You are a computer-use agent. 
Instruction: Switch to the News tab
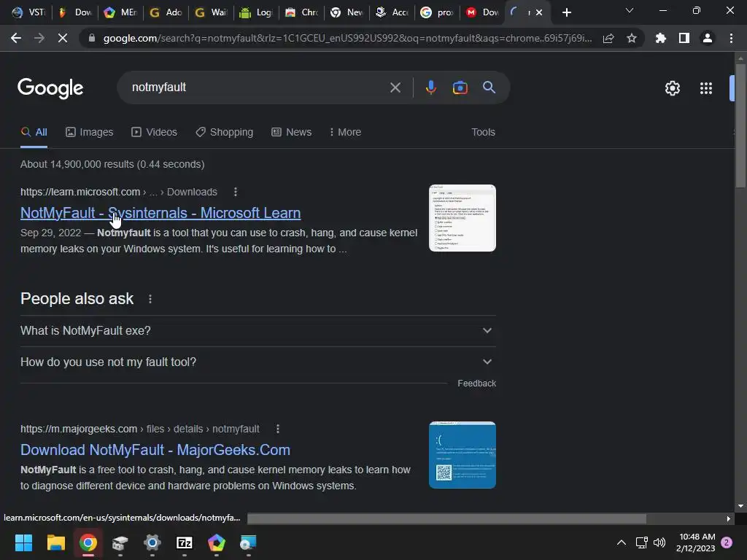coord(292,133)
